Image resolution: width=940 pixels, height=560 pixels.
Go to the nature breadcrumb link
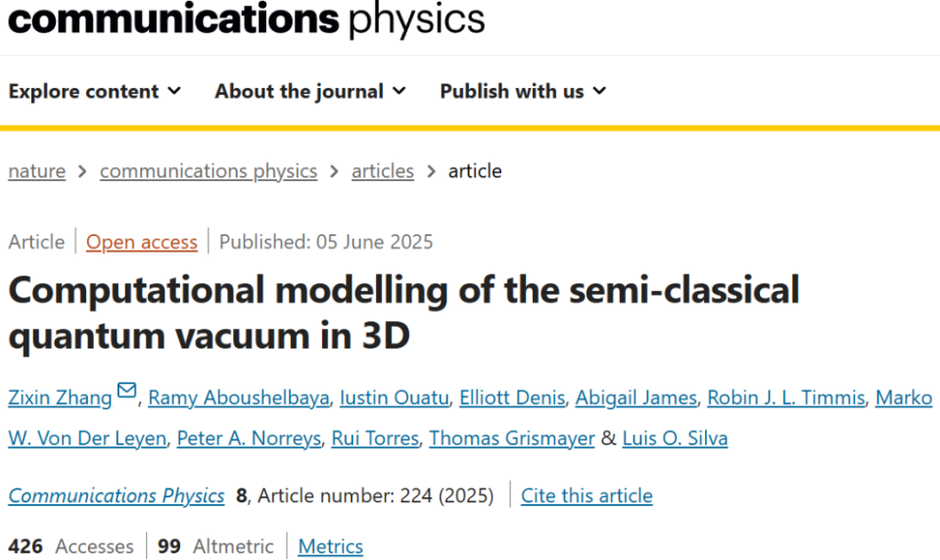37,171
